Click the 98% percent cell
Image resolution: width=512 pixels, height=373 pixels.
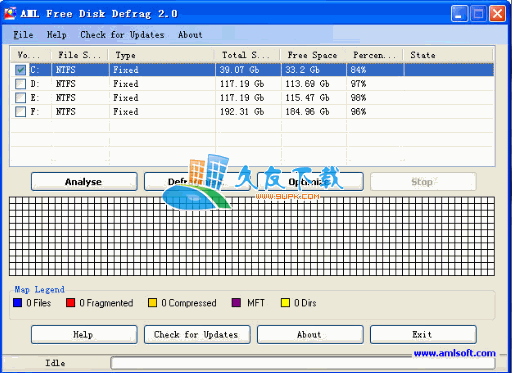(358, 98)
